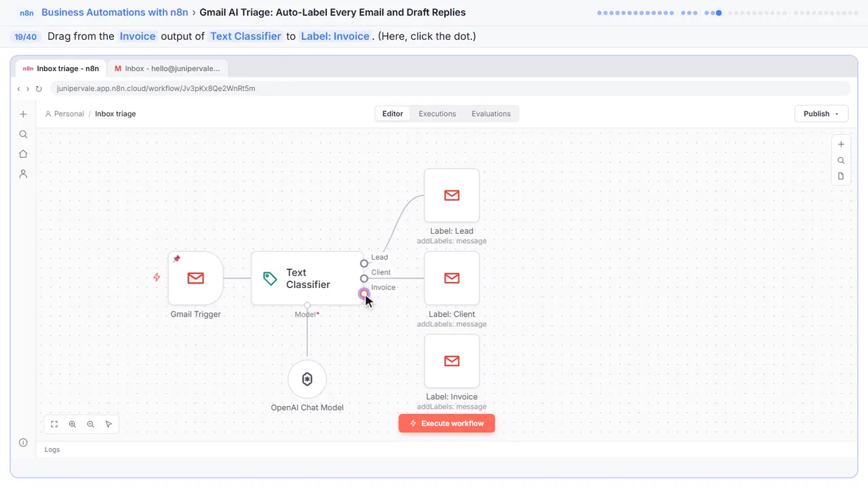Zoom out on the canvas

[90, 424]
